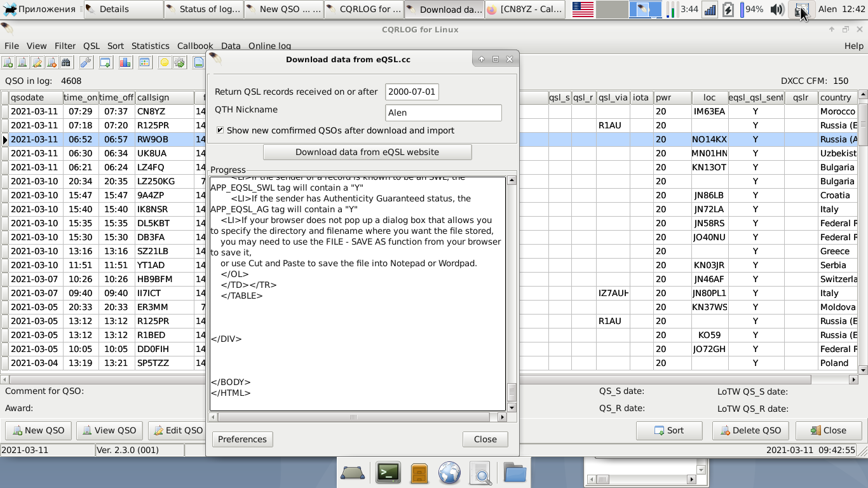Click the US flag keyboard layout indicator

click(583, 9)
